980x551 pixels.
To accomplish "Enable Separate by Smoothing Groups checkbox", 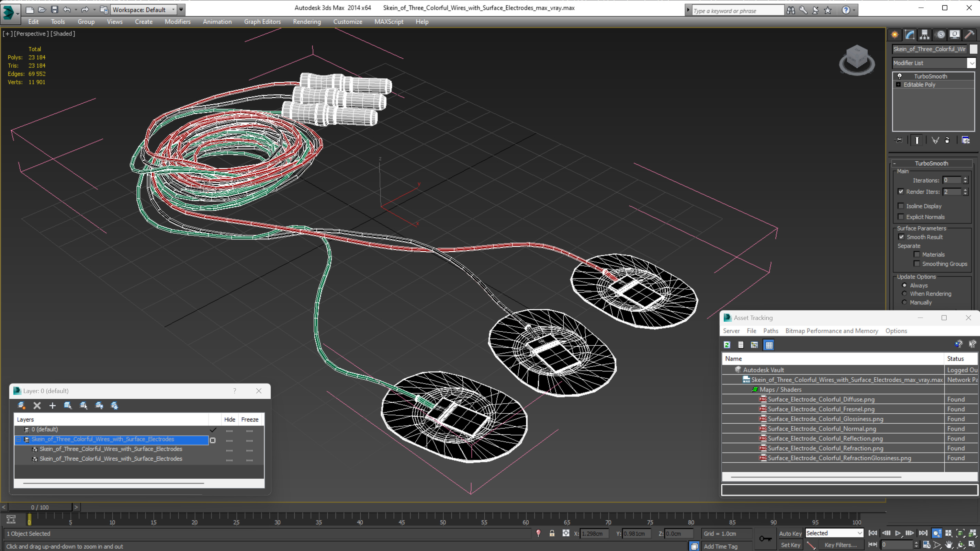I will pos(916,264).
